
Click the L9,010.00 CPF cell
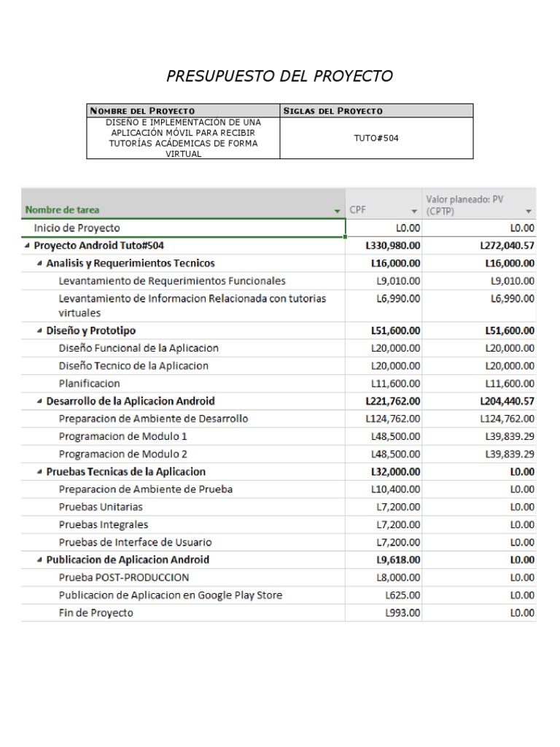(x=384, y=281)
